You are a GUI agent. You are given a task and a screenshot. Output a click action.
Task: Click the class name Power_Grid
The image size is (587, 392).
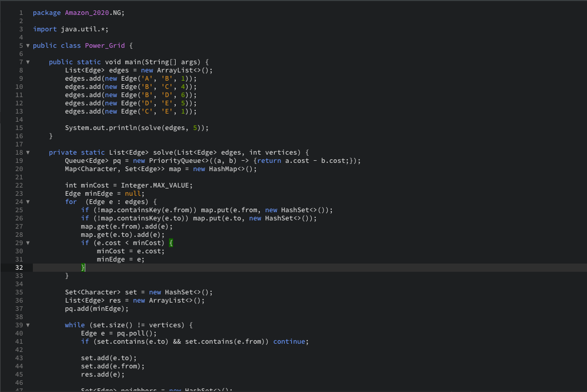coord(105,46)
